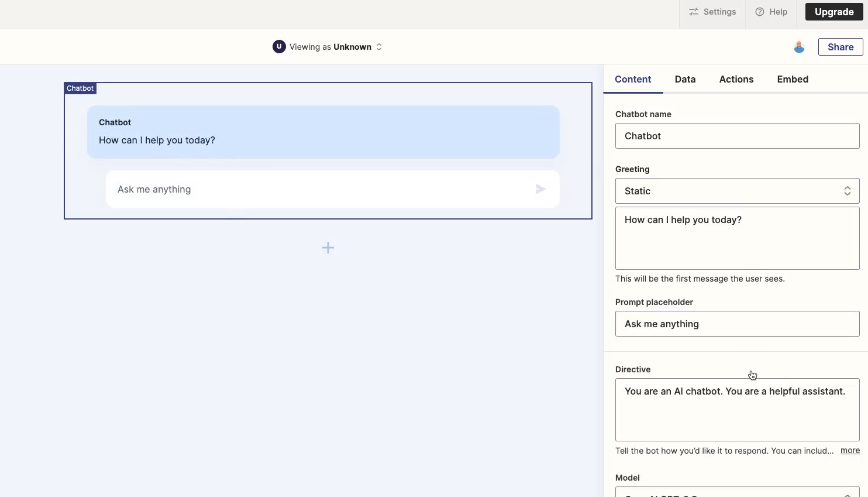The image size is (868, 497).
Task: Click the user avatar icon near Share
Action: (799, 47)
